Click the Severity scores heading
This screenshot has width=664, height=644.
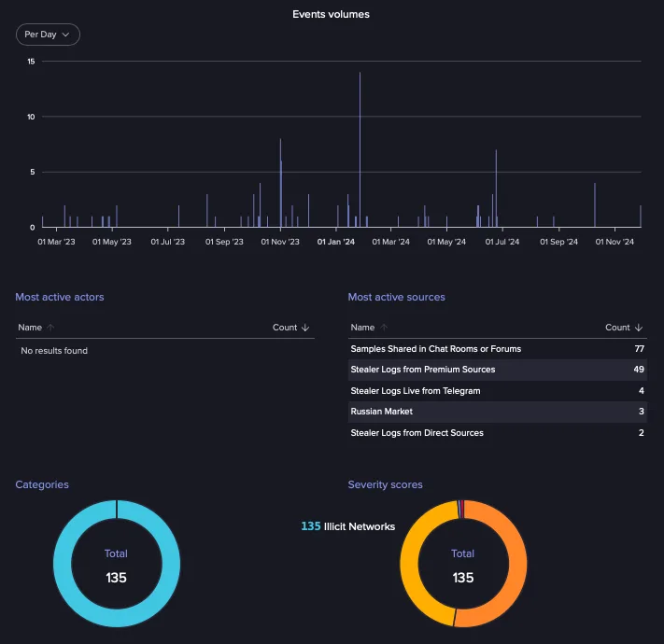385,484
